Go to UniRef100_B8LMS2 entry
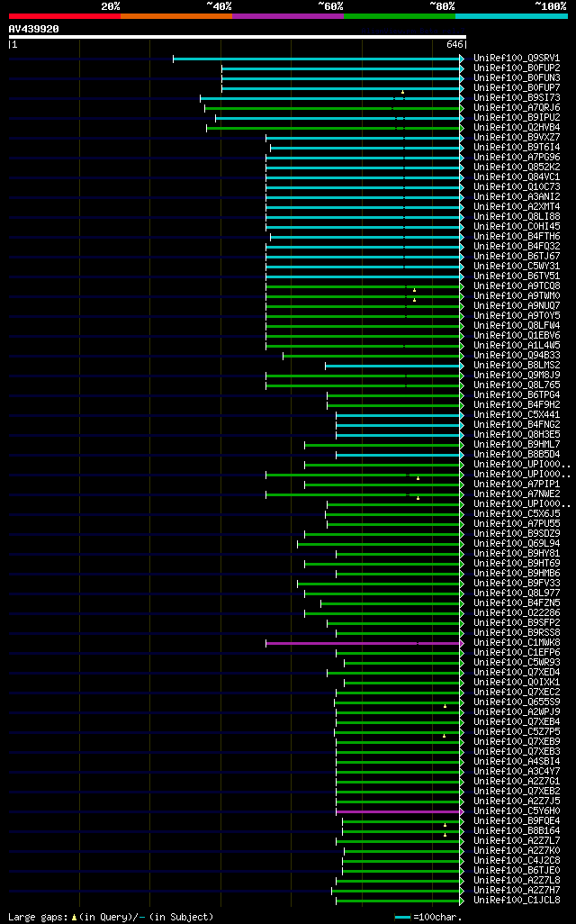This screenshot has width=576, height=924. (x=517, y=366)
